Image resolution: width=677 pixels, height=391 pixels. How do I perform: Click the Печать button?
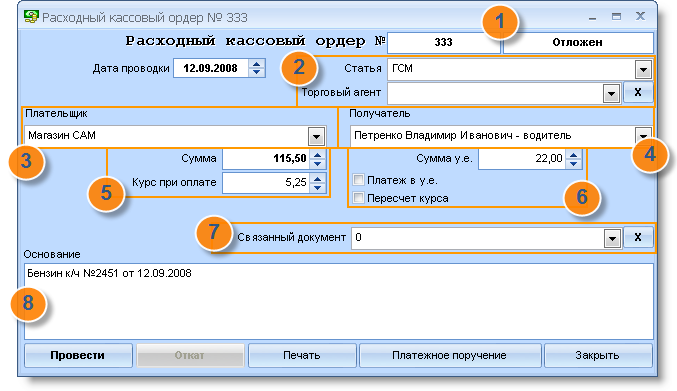(x=302, y=355)
